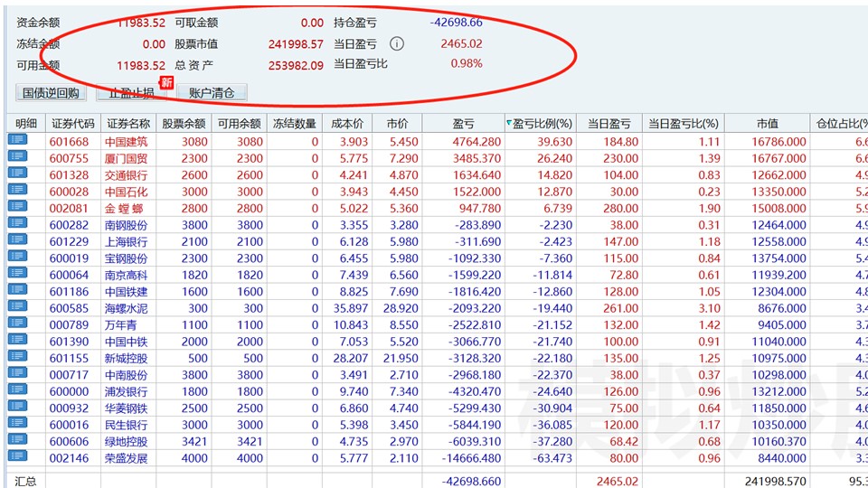Open detail icon for 南京高科 row
The width and height of the screenshot is (868, 488).
coord(18,273)
